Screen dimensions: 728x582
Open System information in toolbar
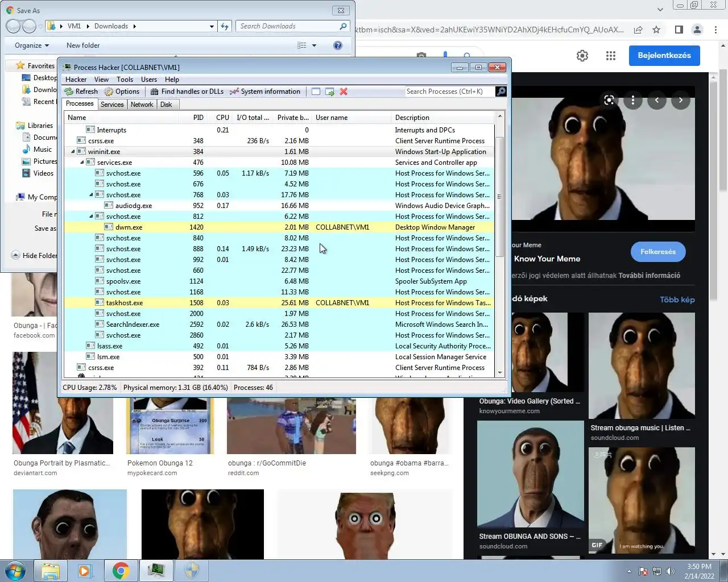tap(265, 92)
